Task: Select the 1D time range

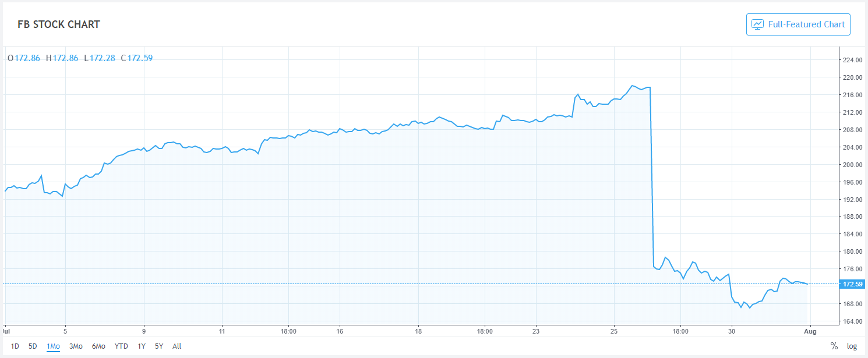Action: [15, 346]
